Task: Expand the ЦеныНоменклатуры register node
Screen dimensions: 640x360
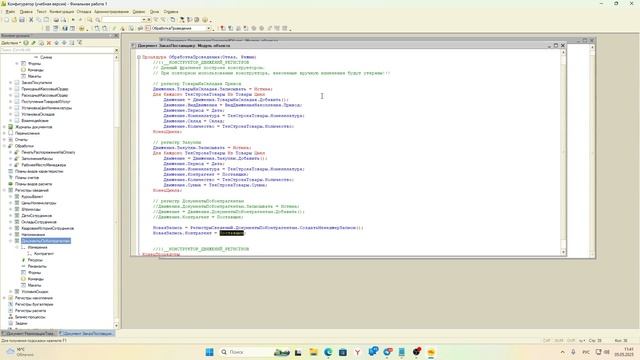Action: [11, 203]
